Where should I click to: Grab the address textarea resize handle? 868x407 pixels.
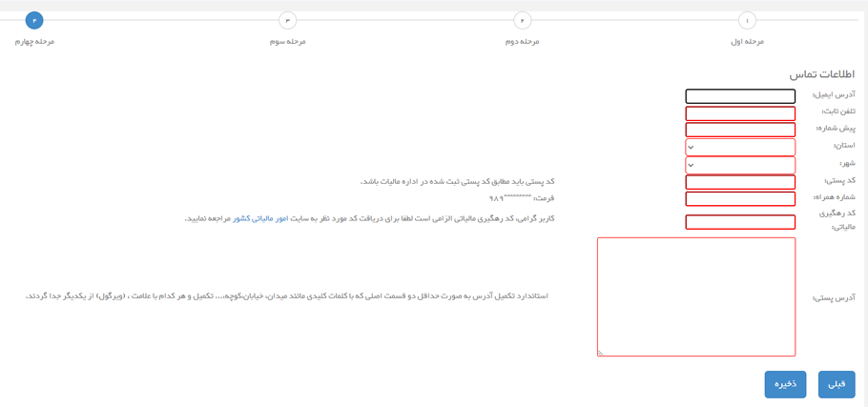click(x=601, y=353)
